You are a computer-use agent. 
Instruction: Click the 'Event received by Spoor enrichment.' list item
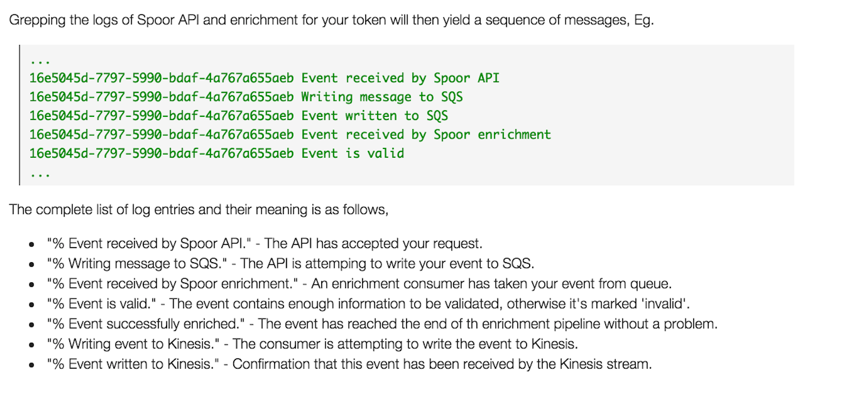pyautogui.click(x=359, y=284)
